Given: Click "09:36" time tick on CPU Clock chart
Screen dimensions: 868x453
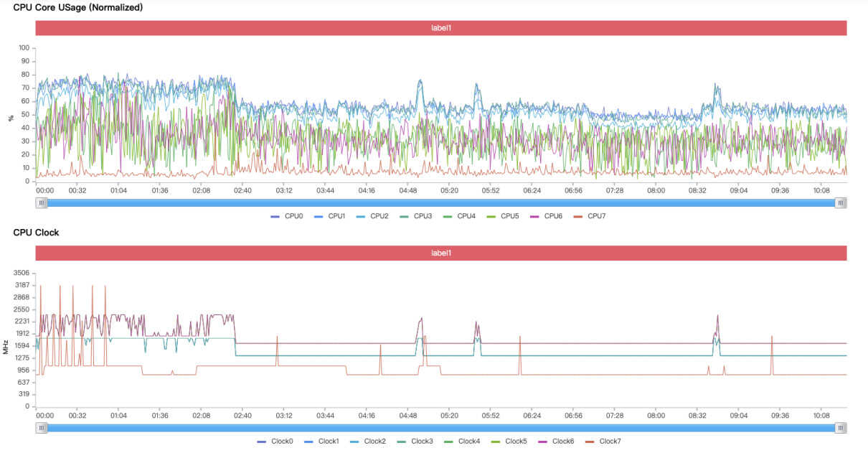Looking at the screenshot, I should [x=780, y=415].
